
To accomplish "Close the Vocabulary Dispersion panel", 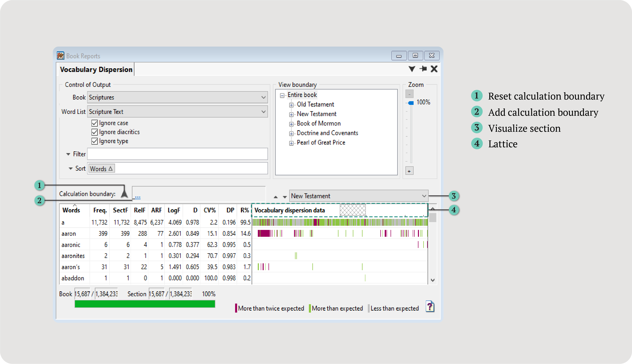I will click(x=434, y=69).
